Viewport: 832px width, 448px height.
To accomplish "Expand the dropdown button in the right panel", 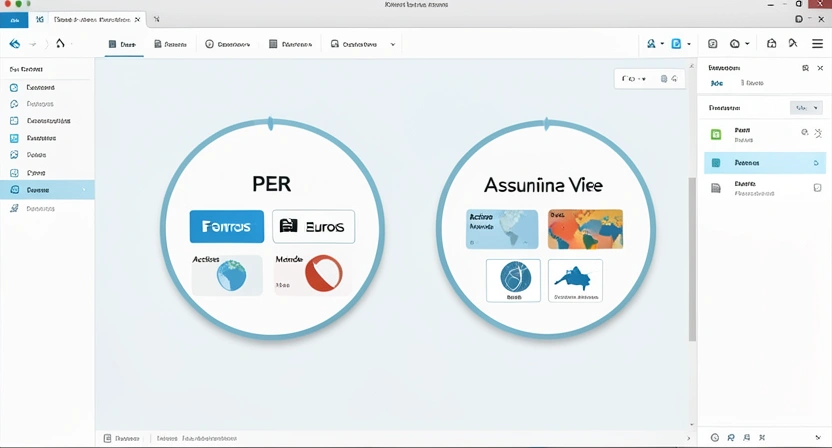I will click(x=805, y=107).
